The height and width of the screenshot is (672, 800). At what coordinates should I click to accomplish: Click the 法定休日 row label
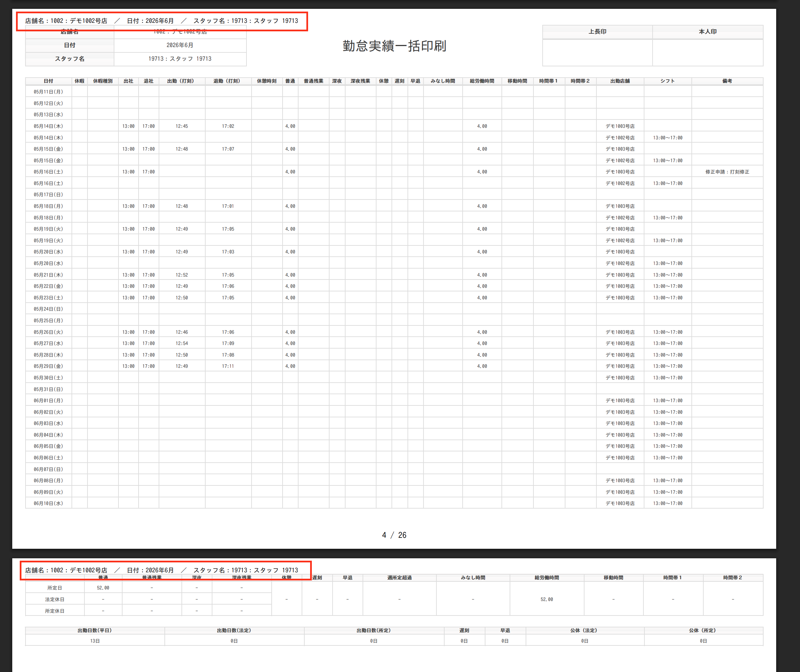tap(54, 599)
